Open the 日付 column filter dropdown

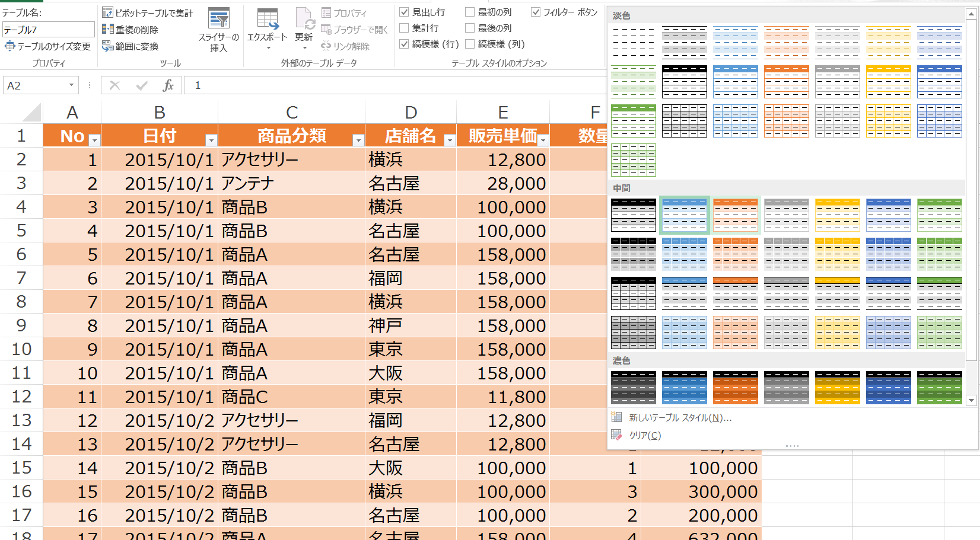(211, 140)
